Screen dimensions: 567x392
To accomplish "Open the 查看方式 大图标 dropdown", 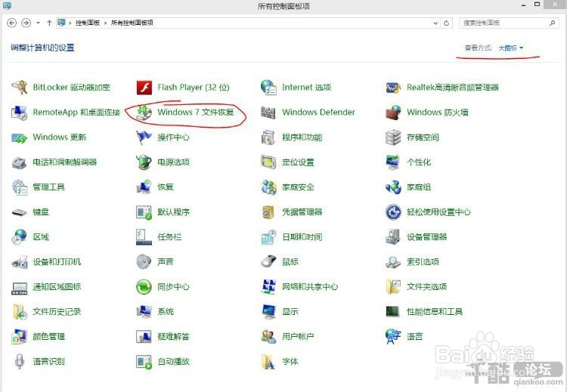I will point(510,48).
